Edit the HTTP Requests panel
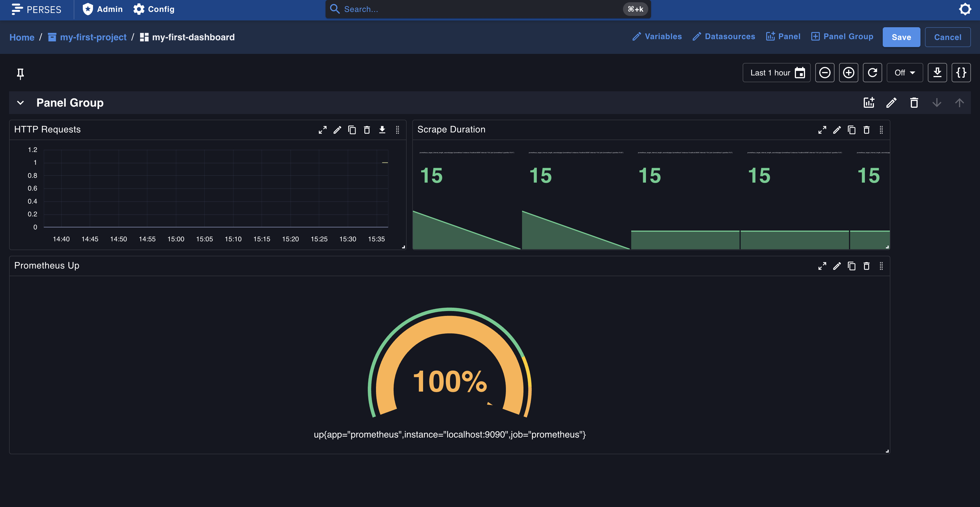The height and width of the screenshot is (507, 980). [x=337, y=130]
